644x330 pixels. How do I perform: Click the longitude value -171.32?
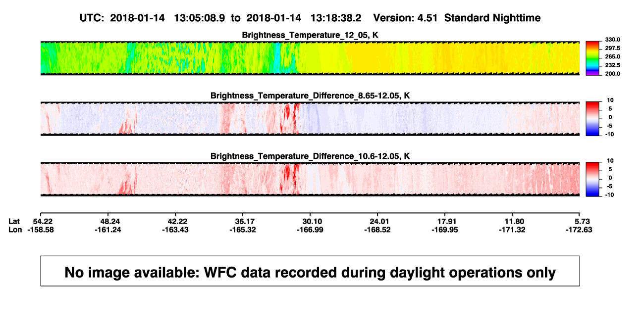(x=512, y=230)
